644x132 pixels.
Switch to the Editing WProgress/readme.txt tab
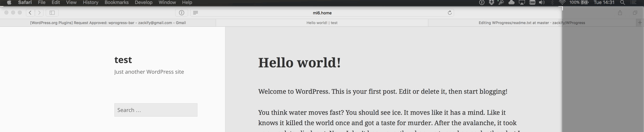coord(532,23)
